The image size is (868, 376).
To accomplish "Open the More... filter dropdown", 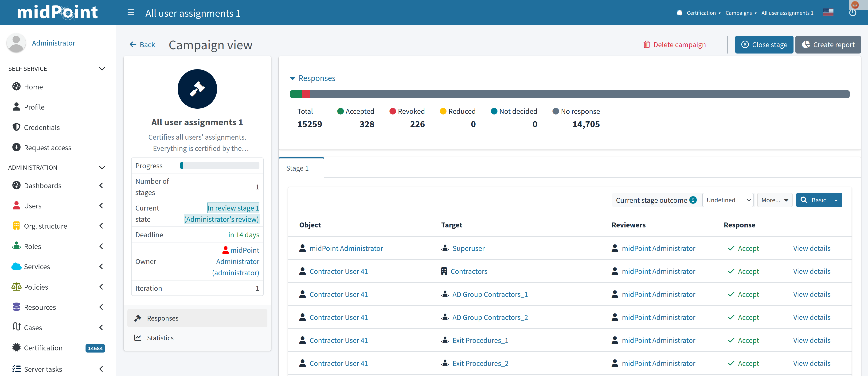I will pos(774,200).
